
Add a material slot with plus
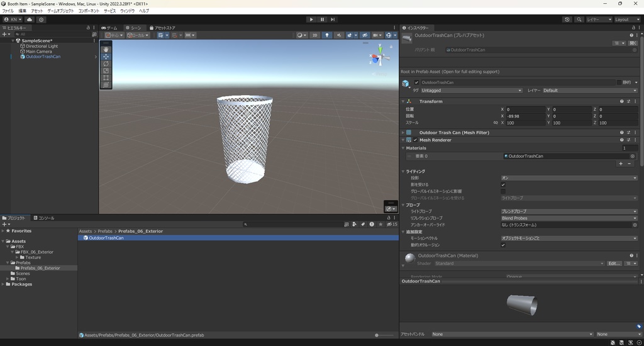621,164
